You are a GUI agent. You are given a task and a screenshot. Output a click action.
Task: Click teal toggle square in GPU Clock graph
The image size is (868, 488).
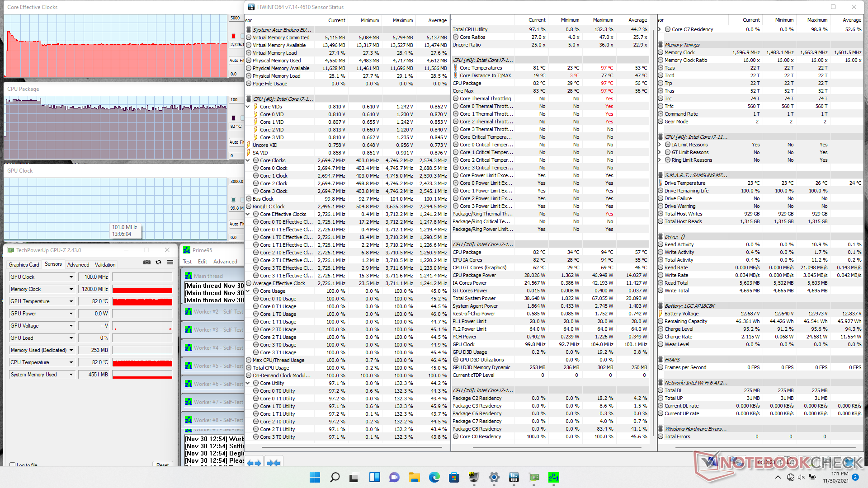233,199
